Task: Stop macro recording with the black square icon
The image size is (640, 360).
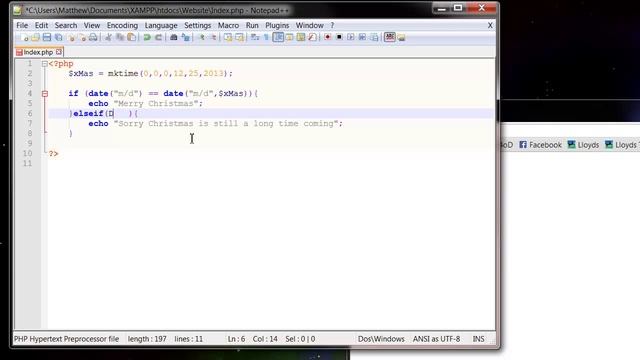Action: tap(339, 38)
